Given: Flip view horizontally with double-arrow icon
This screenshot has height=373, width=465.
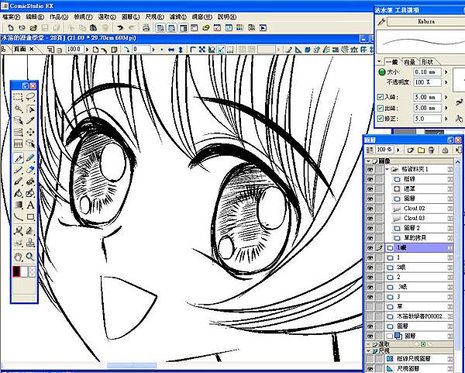Looking at the screenshot, I should pos(171,50).
